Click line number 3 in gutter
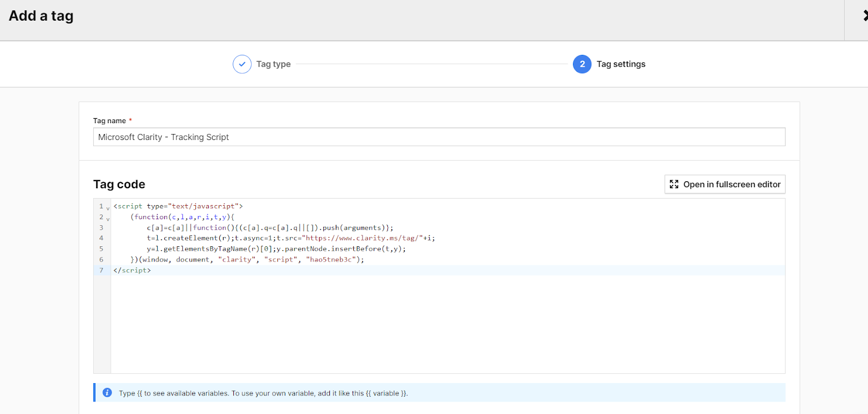868x414 pixels. [x=101, y=228]
